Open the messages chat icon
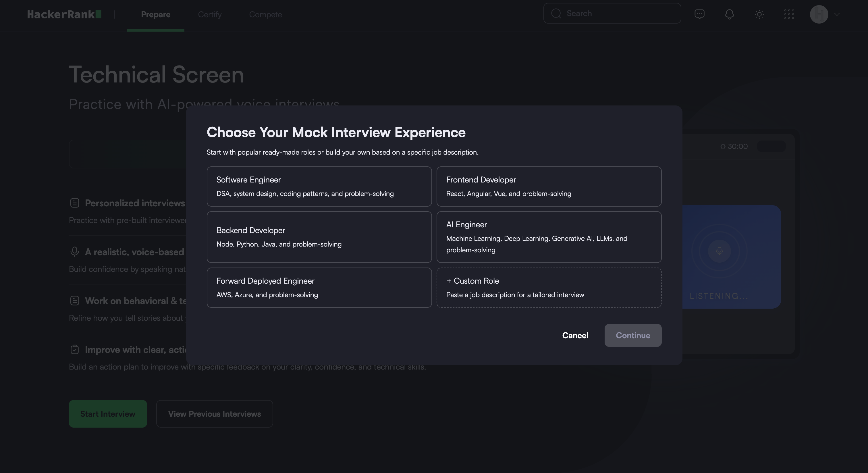 699,14
